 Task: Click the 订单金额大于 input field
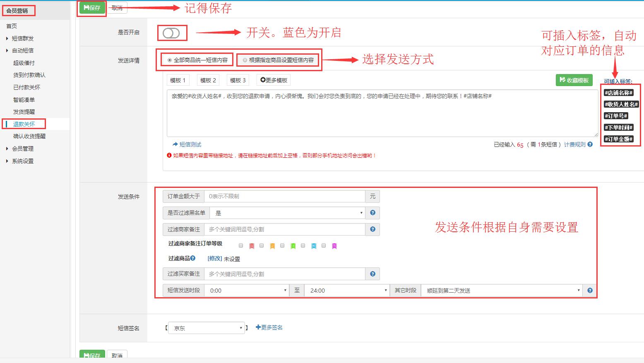click(285, 196)
